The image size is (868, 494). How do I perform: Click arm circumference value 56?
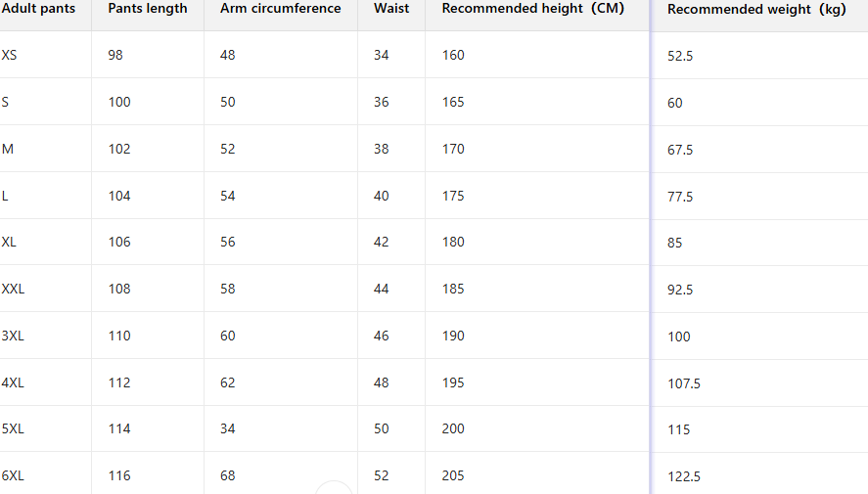(x=228, y=243)
